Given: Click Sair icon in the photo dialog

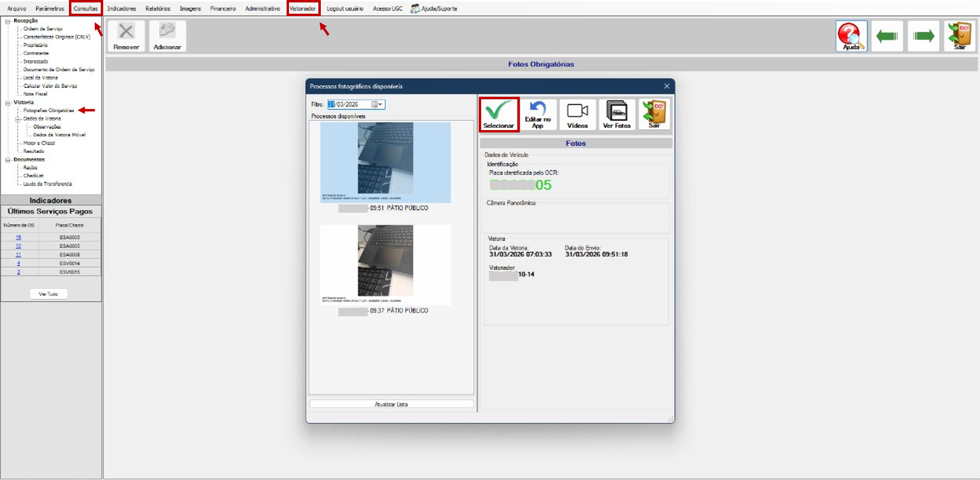Looking at the screenshot, I should 654,114.
